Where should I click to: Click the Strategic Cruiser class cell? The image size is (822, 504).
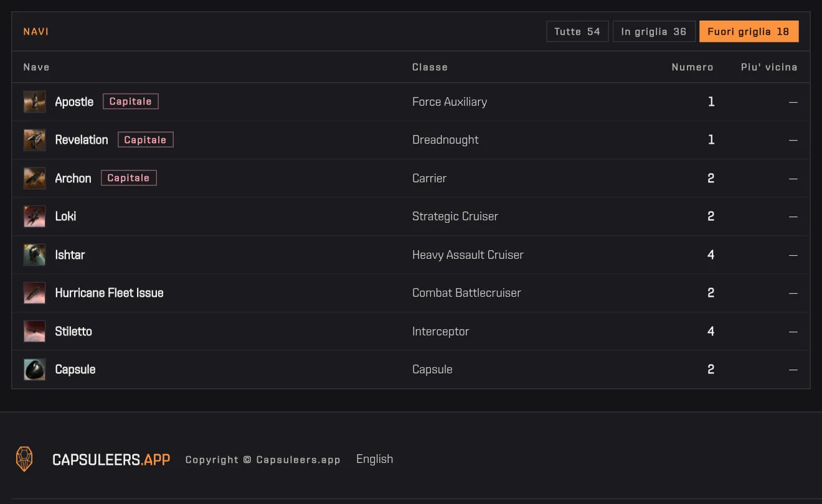pyautogui.click(x=455, y=217)
